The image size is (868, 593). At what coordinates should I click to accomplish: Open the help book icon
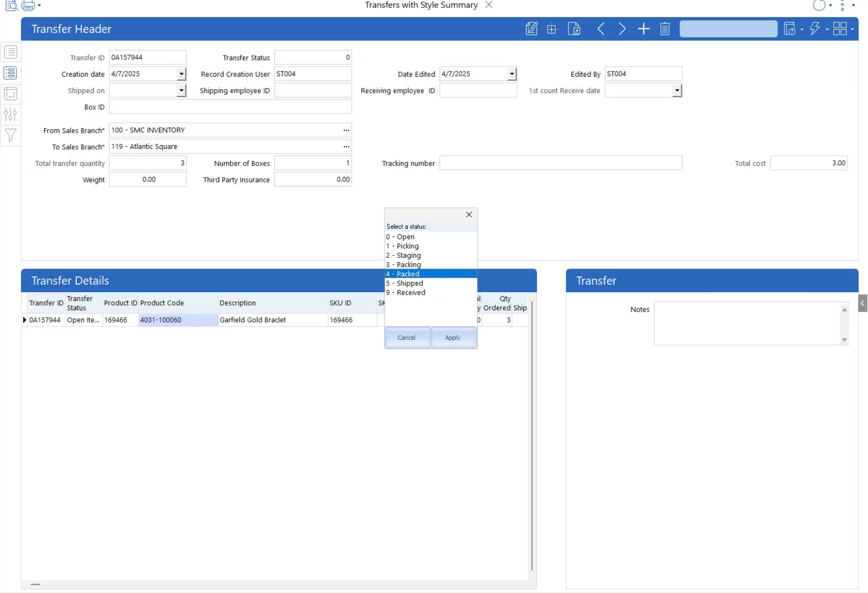[790, 29]
